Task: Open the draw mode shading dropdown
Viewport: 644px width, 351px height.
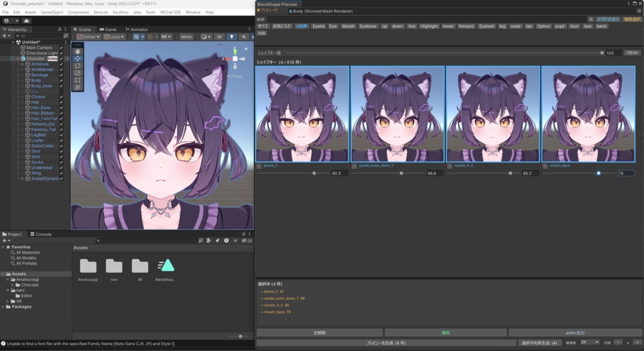Action: click(206, 36)
